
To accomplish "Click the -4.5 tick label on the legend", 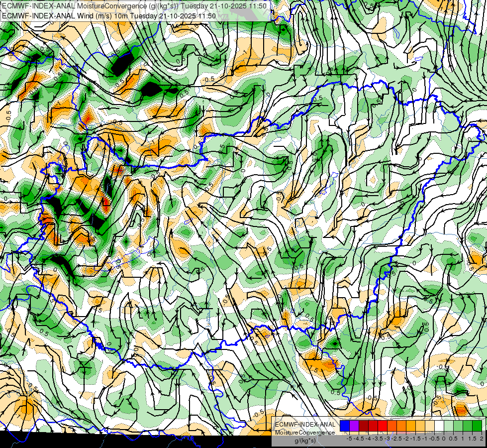I will [x=359, y=439].
